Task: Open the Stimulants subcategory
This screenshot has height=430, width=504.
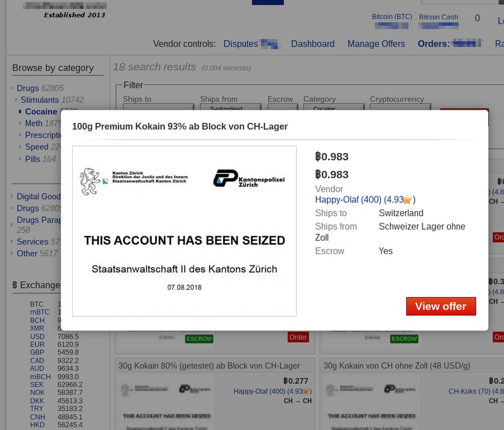Action: tap(52, 100)
